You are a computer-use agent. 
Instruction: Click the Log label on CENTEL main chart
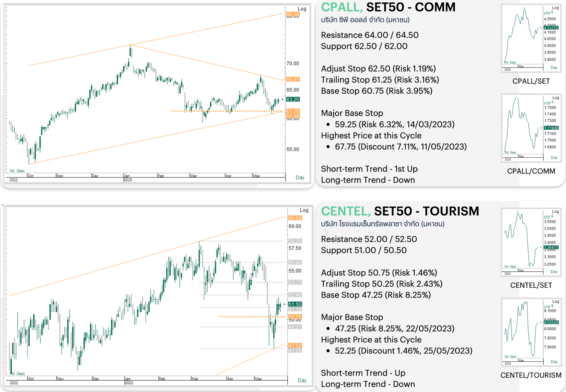point(304,210)
